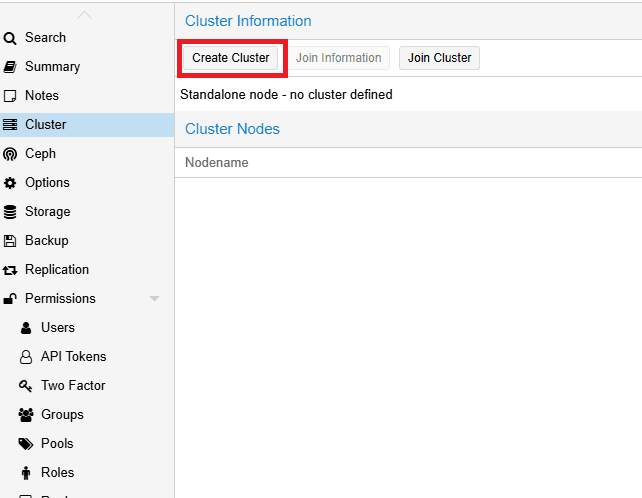Click the Create Cluster button
642x498 pixels.
tap(231, 58)
